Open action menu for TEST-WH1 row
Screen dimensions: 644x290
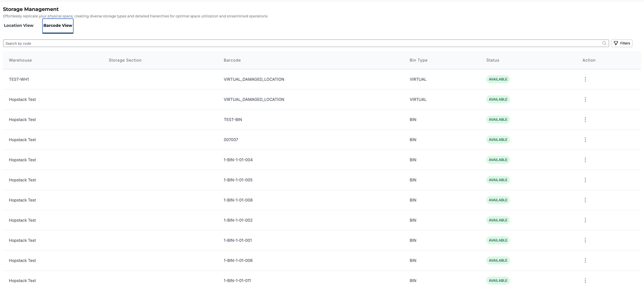click(585, 79)
